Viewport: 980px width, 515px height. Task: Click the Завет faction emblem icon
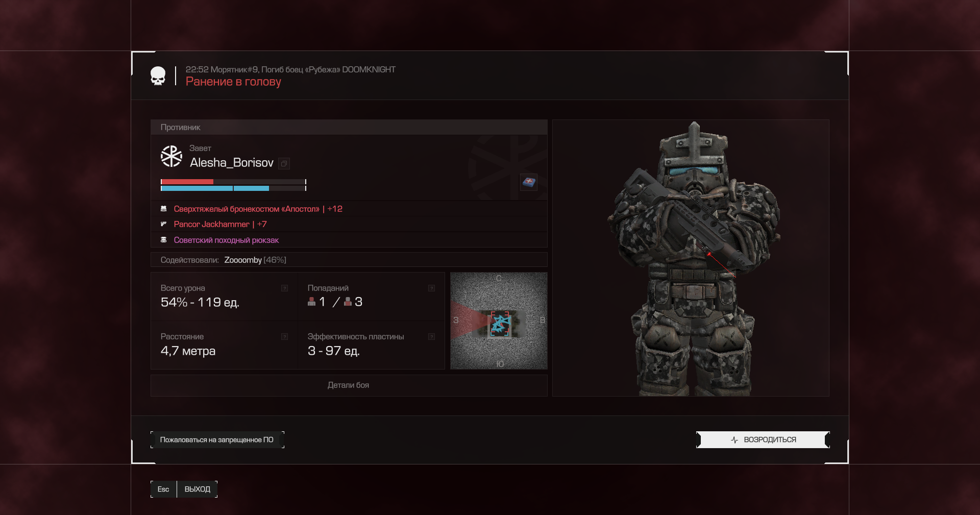pyautogui.click(x=171, y=156)
